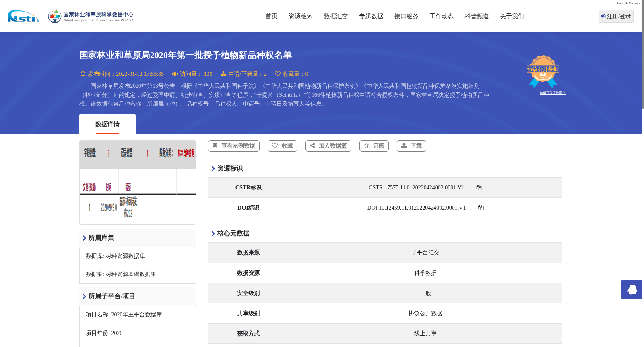Open the 资源检索 menu
The width and height of the screenshot is (644, 347).
coord(301,16)
